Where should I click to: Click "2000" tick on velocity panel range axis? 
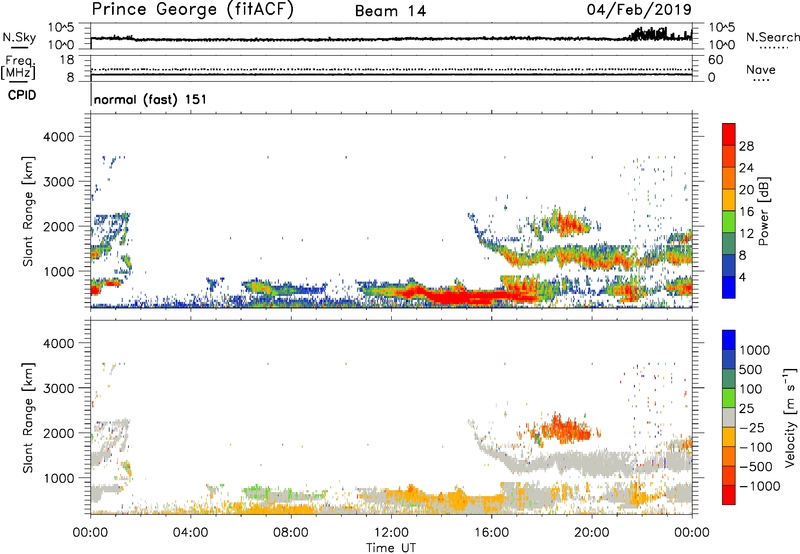(x=58, y=433)
